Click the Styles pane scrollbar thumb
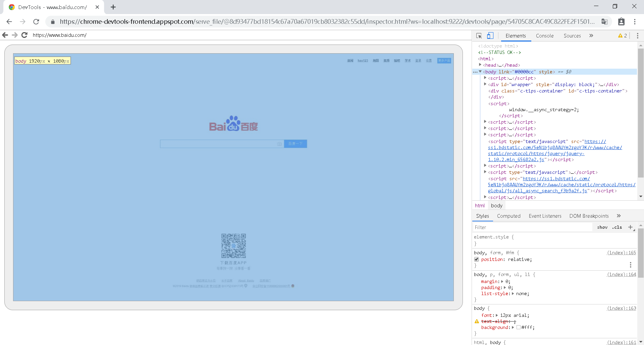Image resolution: width=644 pixels, height=345 pixels. (641, 253)
